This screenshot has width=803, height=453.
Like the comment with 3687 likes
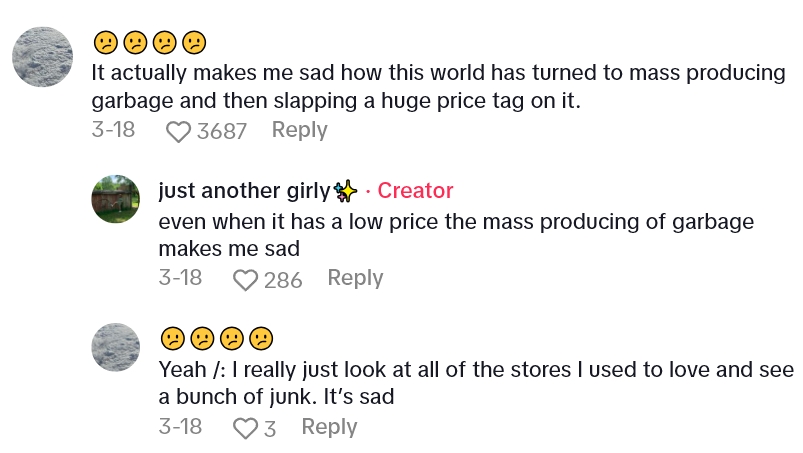tap(178, 131)
